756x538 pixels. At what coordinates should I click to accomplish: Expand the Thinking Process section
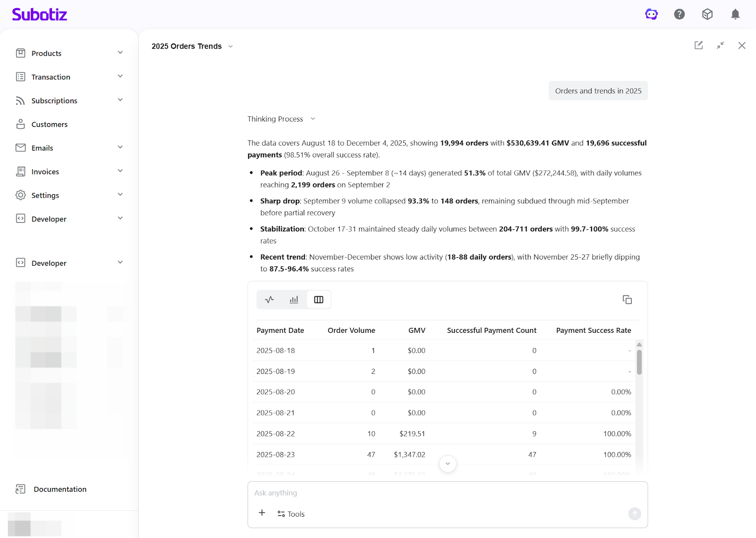click(x=281, y=119)
